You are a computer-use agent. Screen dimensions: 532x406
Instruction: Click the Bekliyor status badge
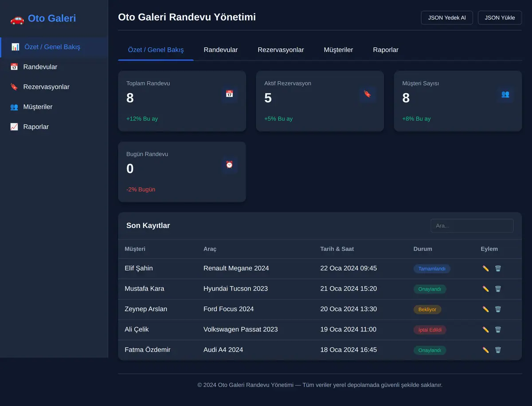[427, 310]
